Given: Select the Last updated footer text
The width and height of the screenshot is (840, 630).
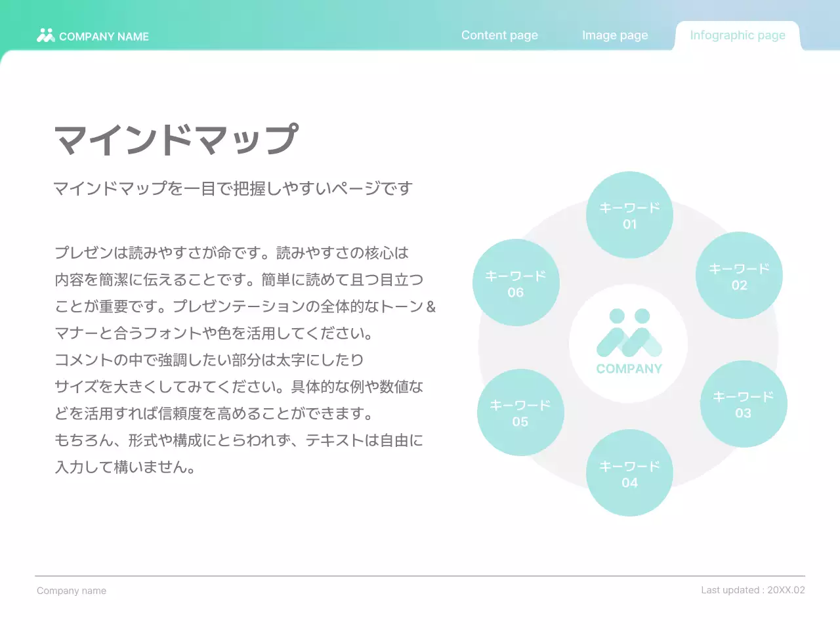Looking at the screenshot, I should tap(753, 590).
